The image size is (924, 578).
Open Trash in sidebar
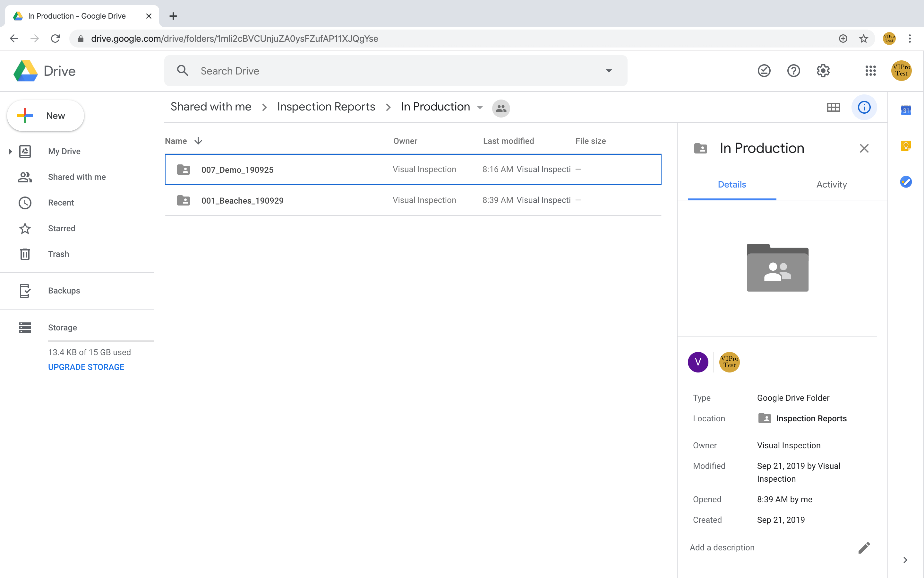click(x=58, y=254)
